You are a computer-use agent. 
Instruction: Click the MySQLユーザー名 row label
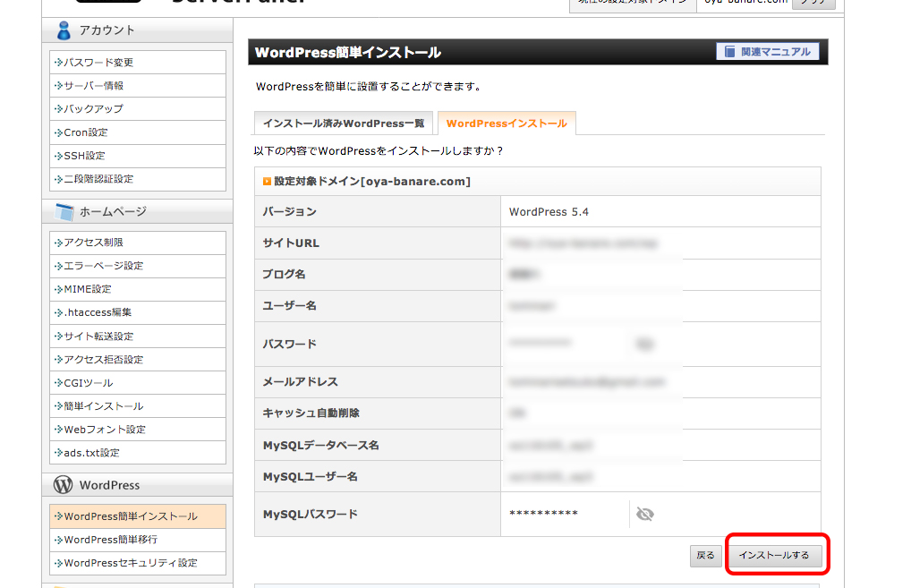click(x=311, y=476)
